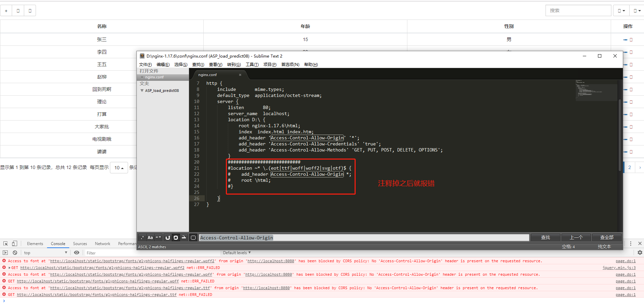
Task: Open the Default levels dropdown
Action: (x=236, y=252)
